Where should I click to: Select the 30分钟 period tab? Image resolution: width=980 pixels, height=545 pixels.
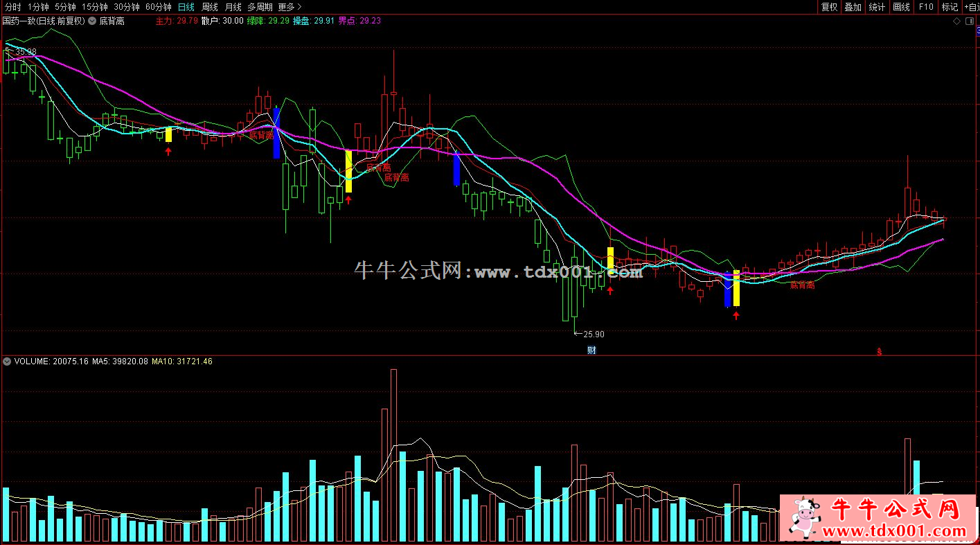coord(127,7)
